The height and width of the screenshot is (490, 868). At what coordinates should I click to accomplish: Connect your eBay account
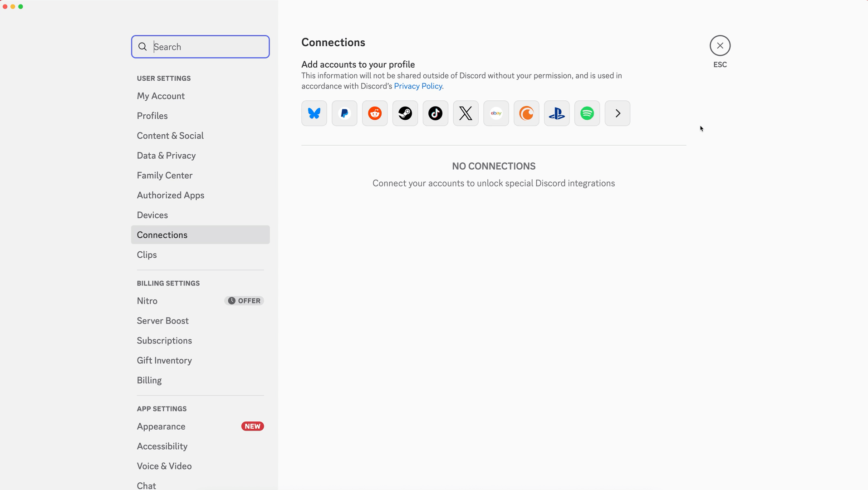pyautogui.click(x=496, y=113)
